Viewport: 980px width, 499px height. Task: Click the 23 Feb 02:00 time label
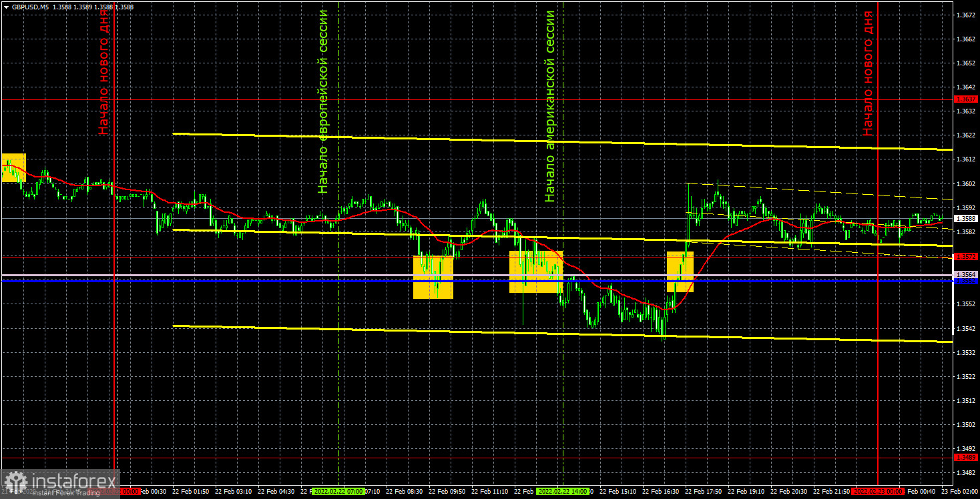point(959,491)
